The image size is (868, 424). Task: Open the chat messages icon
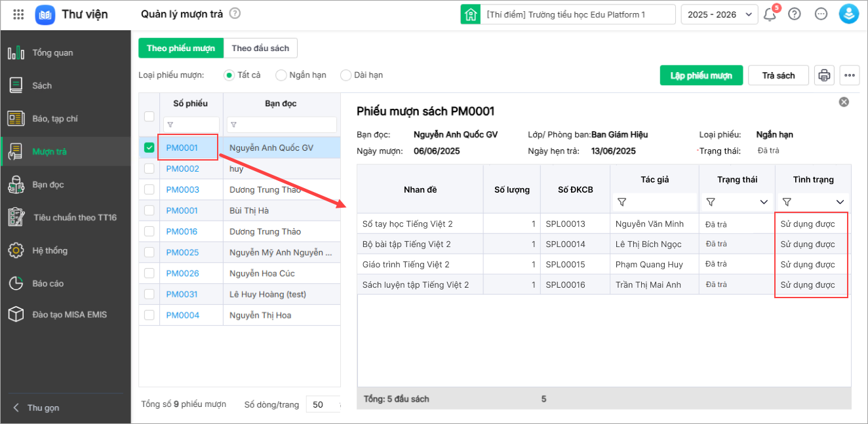(x=821, y=14)
